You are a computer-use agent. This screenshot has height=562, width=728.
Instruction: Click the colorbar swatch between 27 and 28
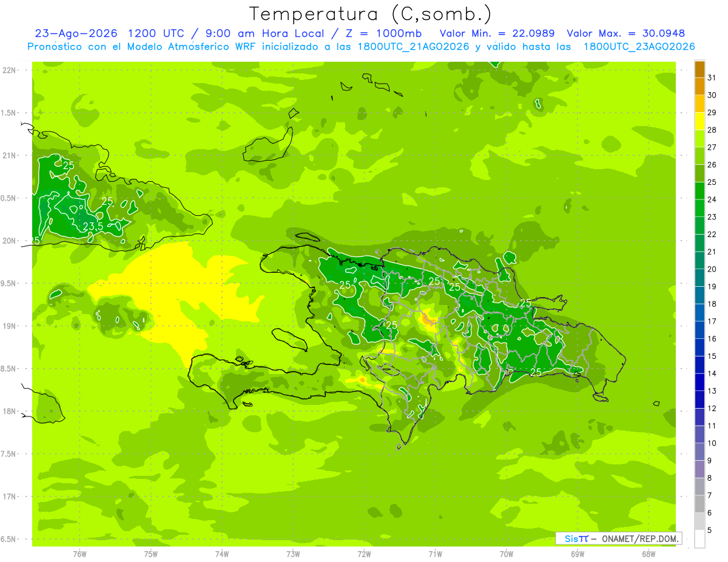pyautogui.click(x=699, y=138)
